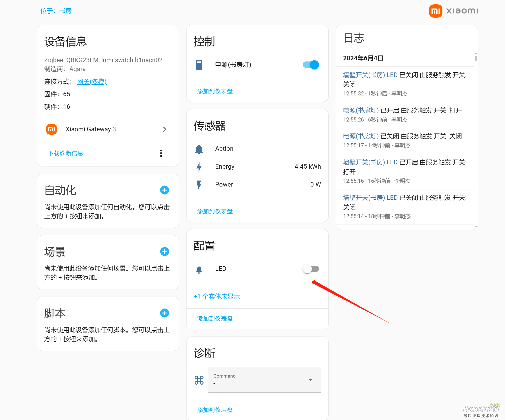Add a scene with the plus button
This screenshot has height=420, width=505.
pyautogui.click(x=165, y=252)
